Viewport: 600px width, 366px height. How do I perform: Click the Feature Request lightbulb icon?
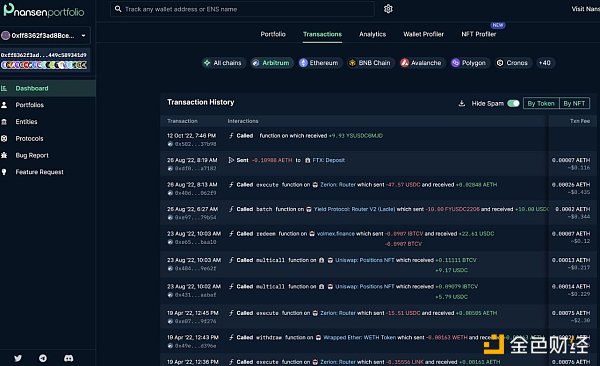click(x=4, y=172)
